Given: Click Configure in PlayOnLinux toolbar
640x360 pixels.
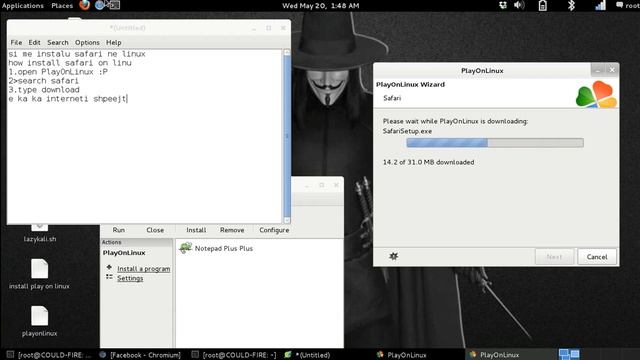Looking at the screenshot, I should [x=274, y=230].
